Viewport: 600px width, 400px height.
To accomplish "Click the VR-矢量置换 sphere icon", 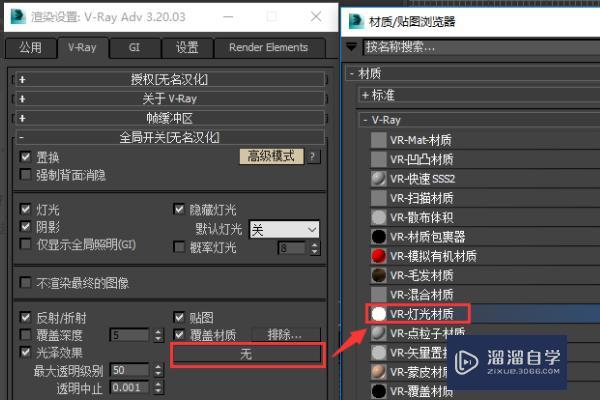I will (x=378, y=353).
